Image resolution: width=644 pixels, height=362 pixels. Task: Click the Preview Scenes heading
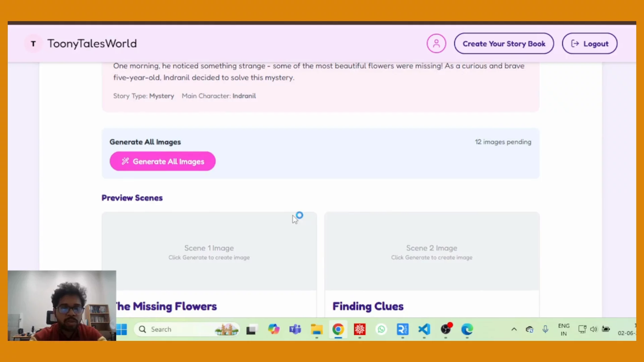[x=132, y=198]
